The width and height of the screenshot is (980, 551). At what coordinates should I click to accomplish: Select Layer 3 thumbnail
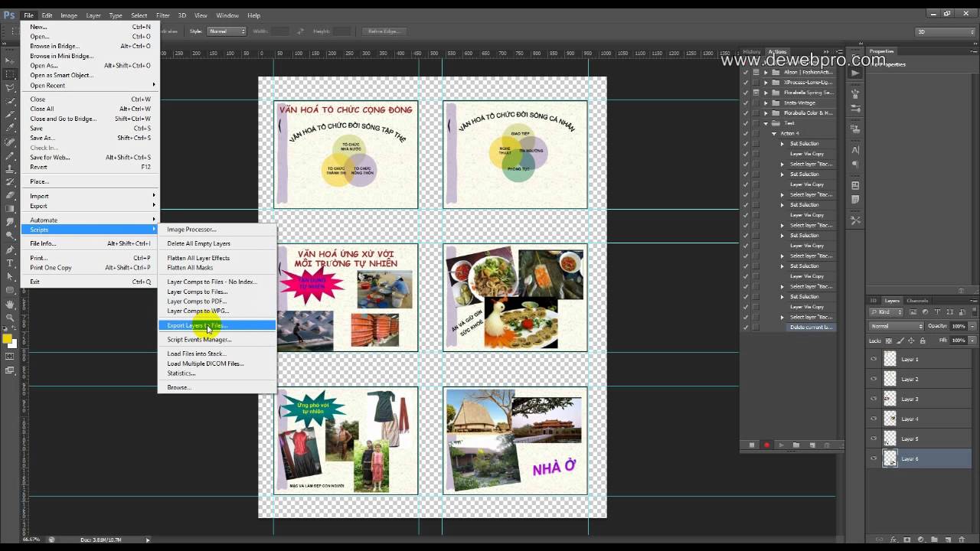(x=890, y=399)
